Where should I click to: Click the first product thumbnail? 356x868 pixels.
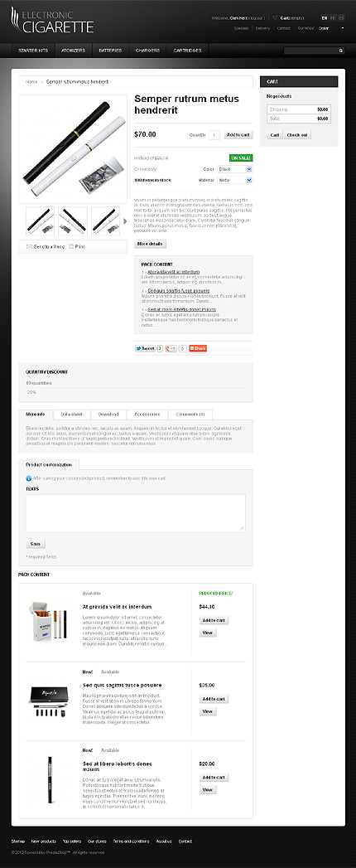[41, 221]
